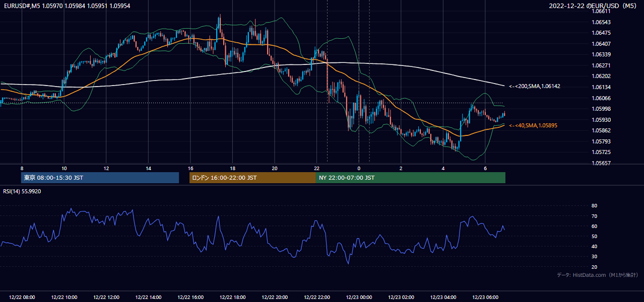Click price axis label 1.06543

pos(602,22)
